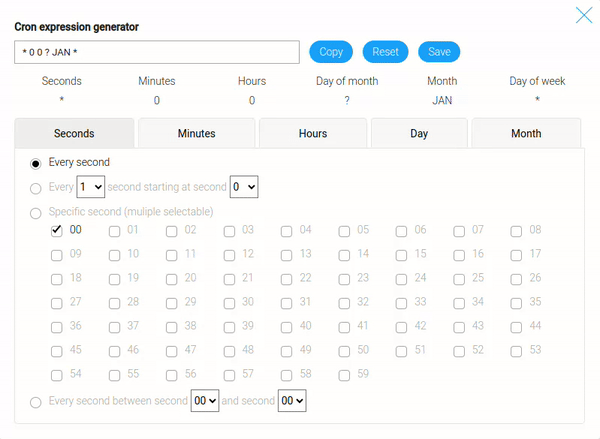Select the Every second between radio option
This screenshot has width=600, height=439.
(37, 402)
